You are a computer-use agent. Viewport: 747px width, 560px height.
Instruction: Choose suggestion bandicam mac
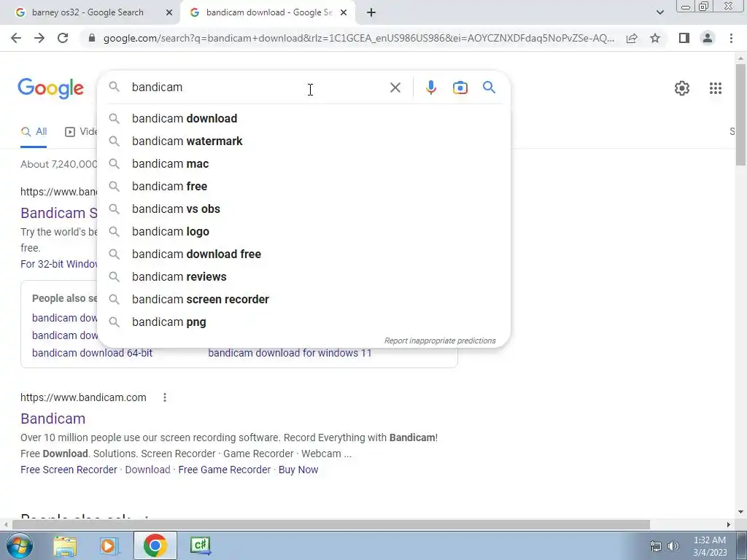[303, 163]
